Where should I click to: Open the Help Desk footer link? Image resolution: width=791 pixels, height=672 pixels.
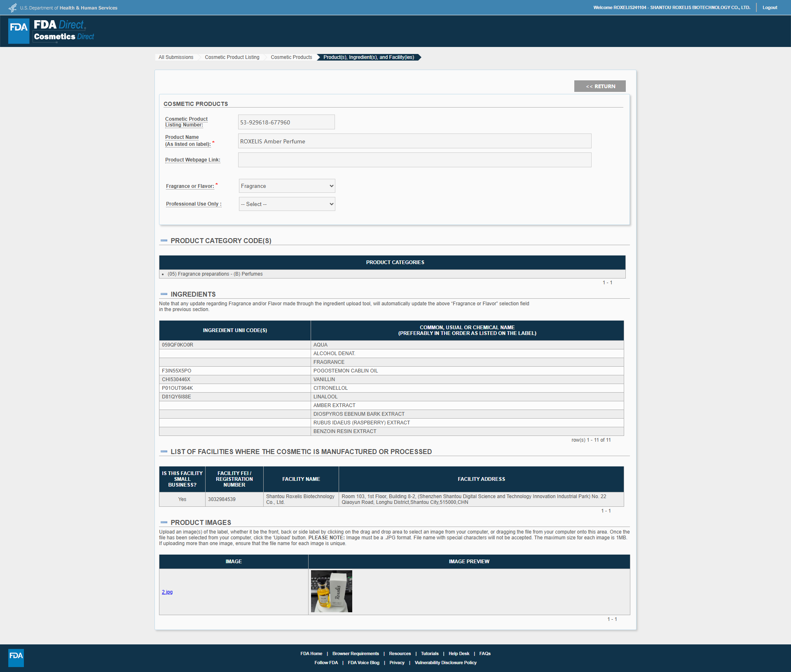[x=459, y=653]
